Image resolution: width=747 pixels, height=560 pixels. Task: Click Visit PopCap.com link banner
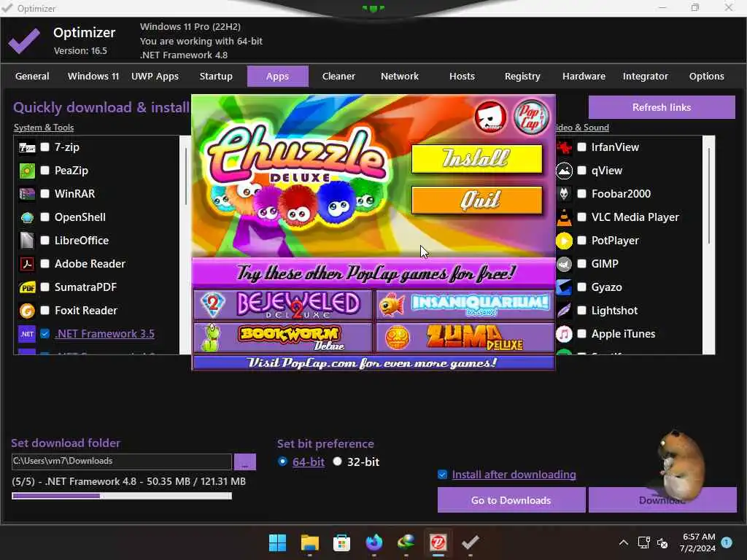tap(373, 363)
